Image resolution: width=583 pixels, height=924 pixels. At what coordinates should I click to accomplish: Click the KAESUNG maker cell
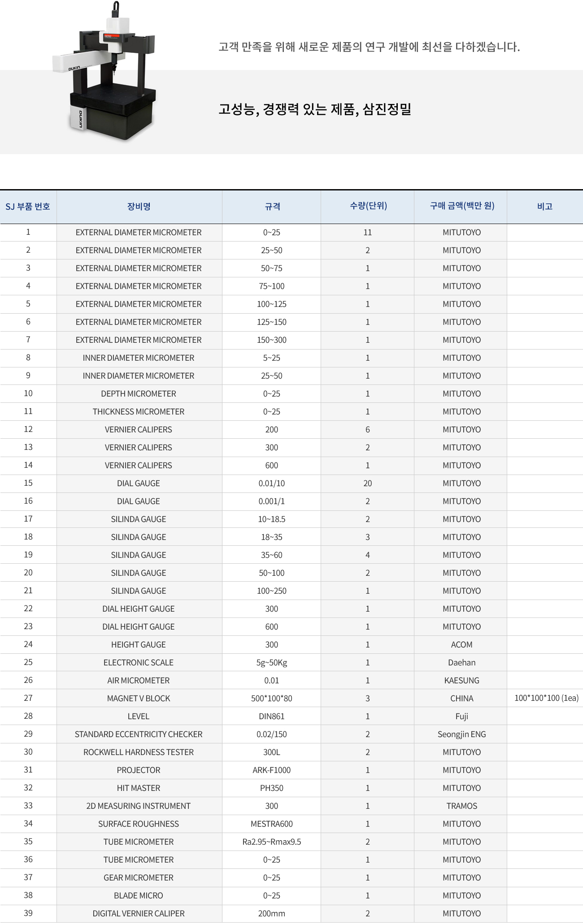pyautogui.click(x=461, y=681)
